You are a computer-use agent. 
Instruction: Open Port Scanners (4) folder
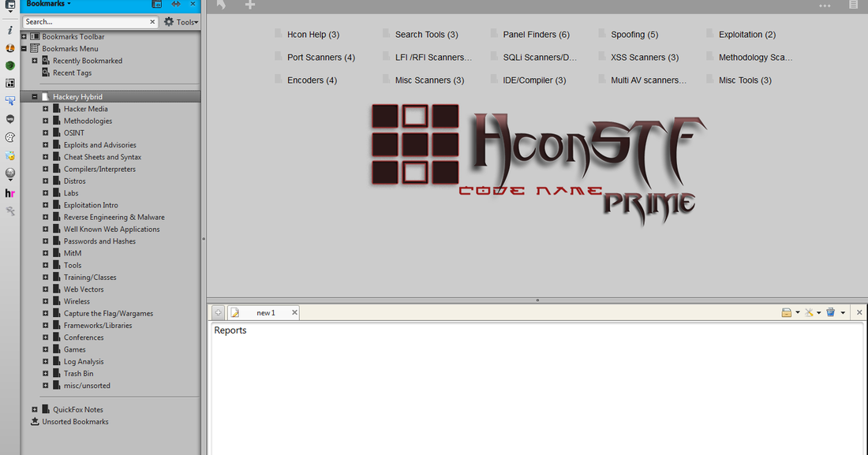tap(315, 58)
